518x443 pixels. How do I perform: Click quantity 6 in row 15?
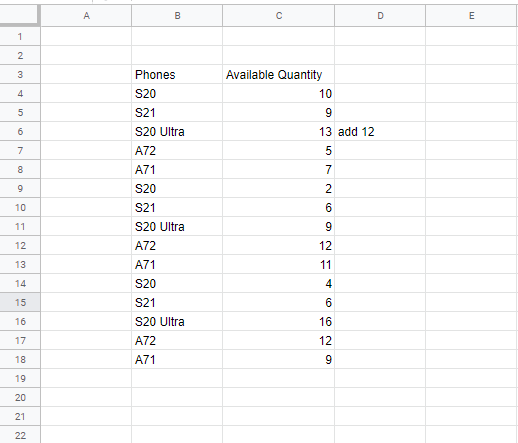279,302
